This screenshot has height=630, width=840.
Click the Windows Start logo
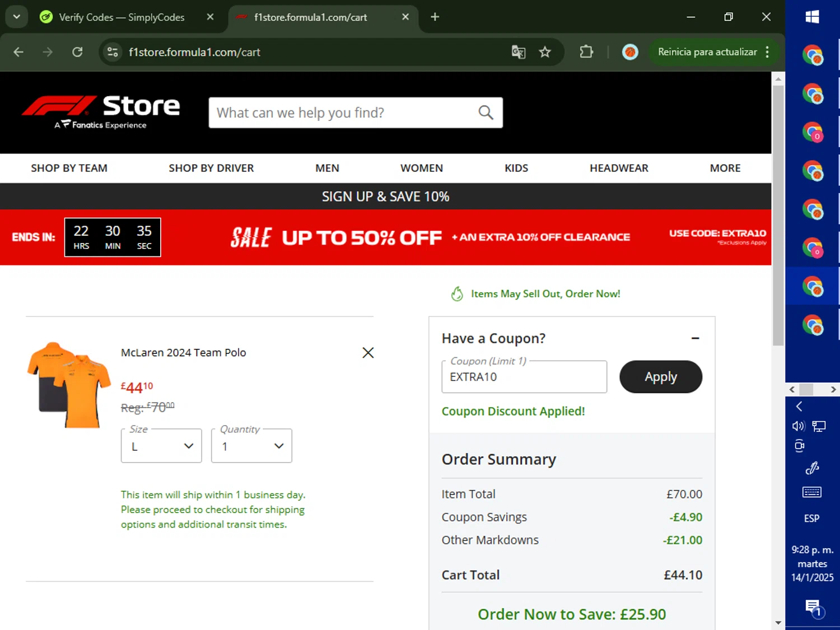[x=812, y=17]
